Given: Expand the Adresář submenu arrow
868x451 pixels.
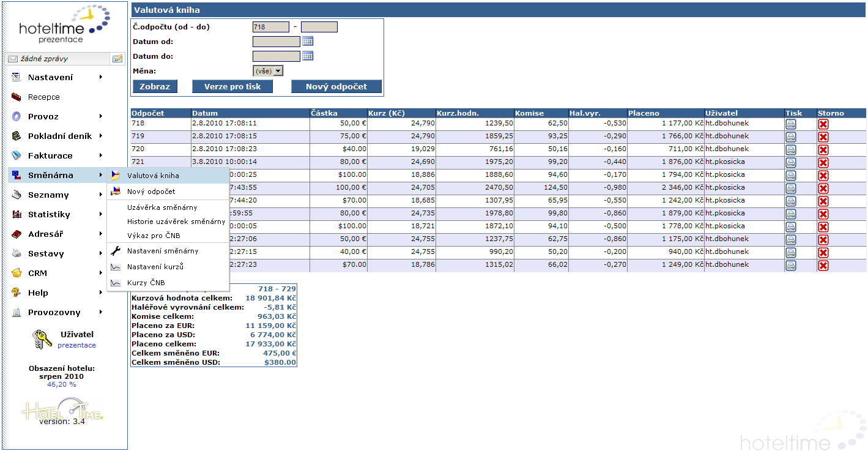Looking at the screenshot, I should coord(100,234).
